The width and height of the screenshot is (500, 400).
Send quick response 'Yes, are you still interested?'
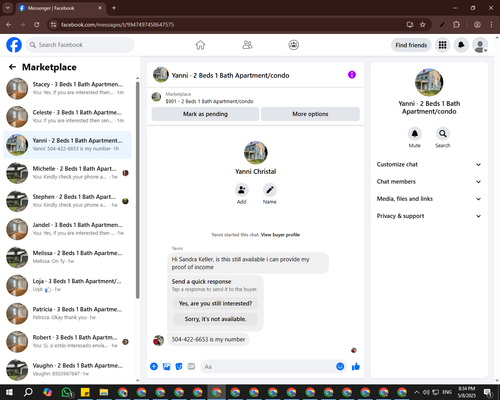click(215, 303)
